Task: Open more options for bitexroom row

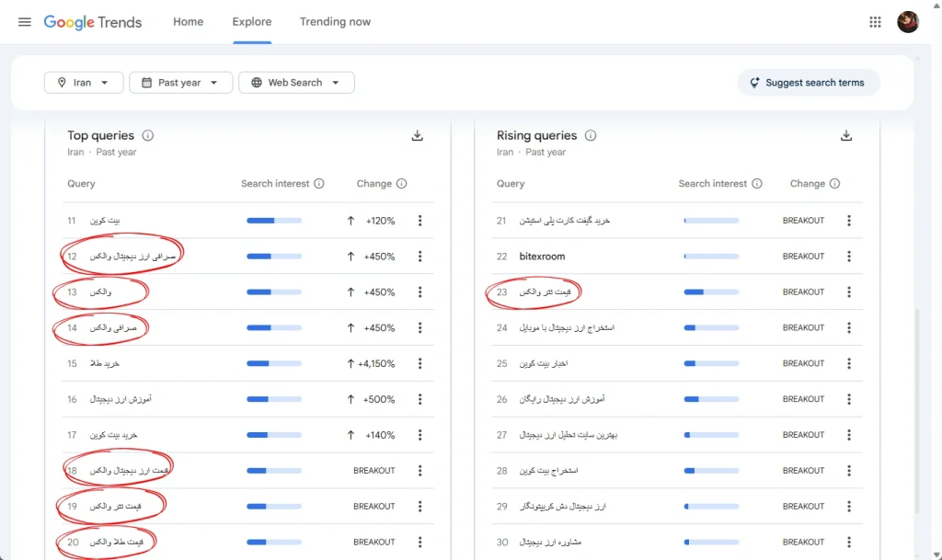Action: pyautogui.click(x=849, y=257)
